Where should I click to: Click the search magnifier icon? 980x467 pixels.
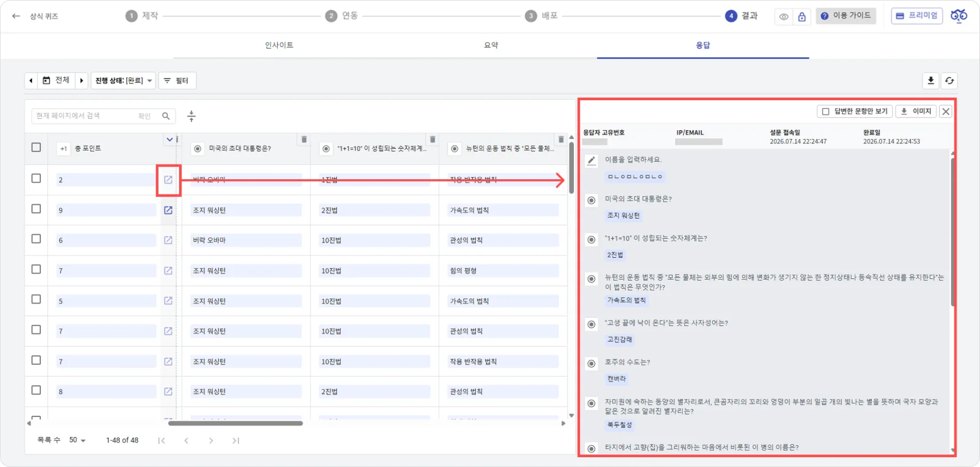click(x=166, y=116)
